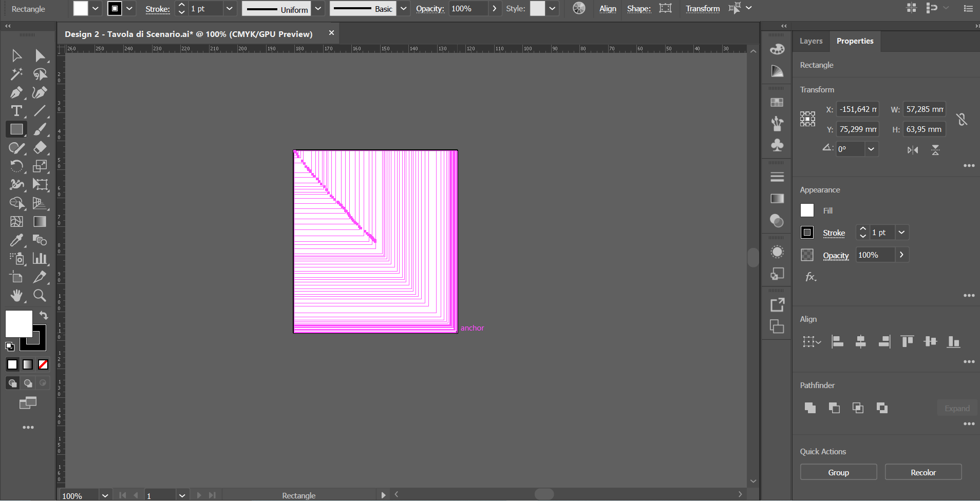This screenshot has width=980, height=501.
Task: Click the Horizontal Align Left icon
Action: (837, 341)
